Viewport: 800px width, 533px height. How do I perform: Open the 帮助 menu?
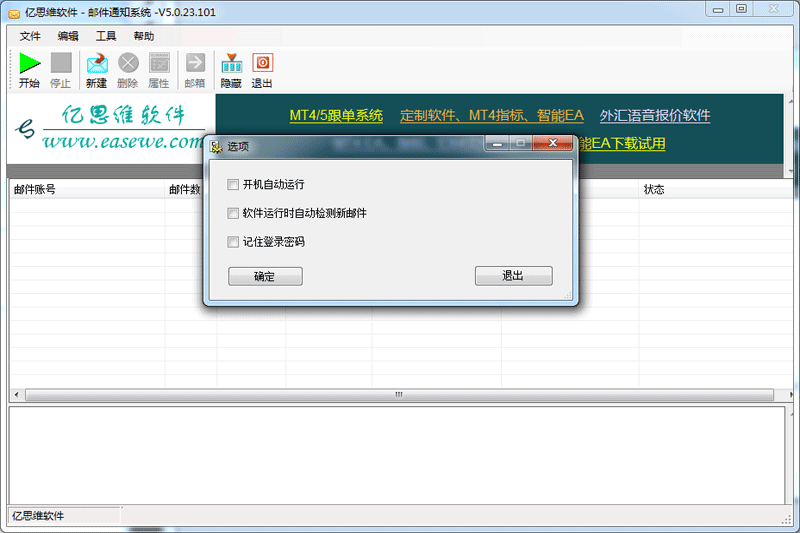tap(144, 36)
